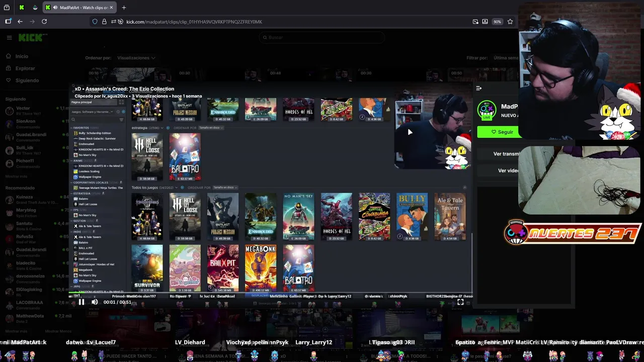Select the MadPatArt Watch clips tab

click(79, 8)
